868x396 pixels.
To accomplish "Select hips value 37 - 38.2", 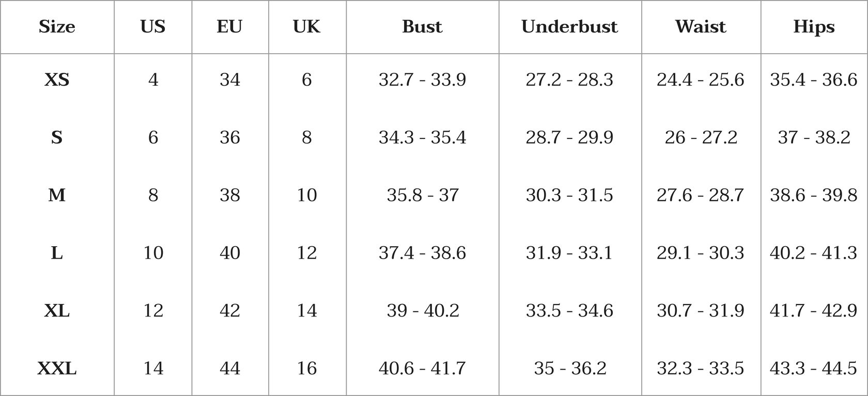I will [x=814, y=137].
